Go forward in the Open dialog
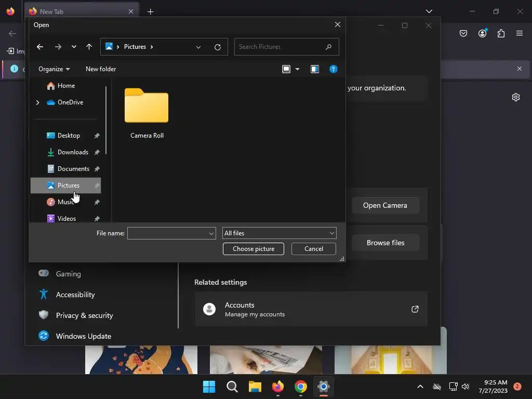The width and height of the screenshot is (532, 399). coord(58,47)
